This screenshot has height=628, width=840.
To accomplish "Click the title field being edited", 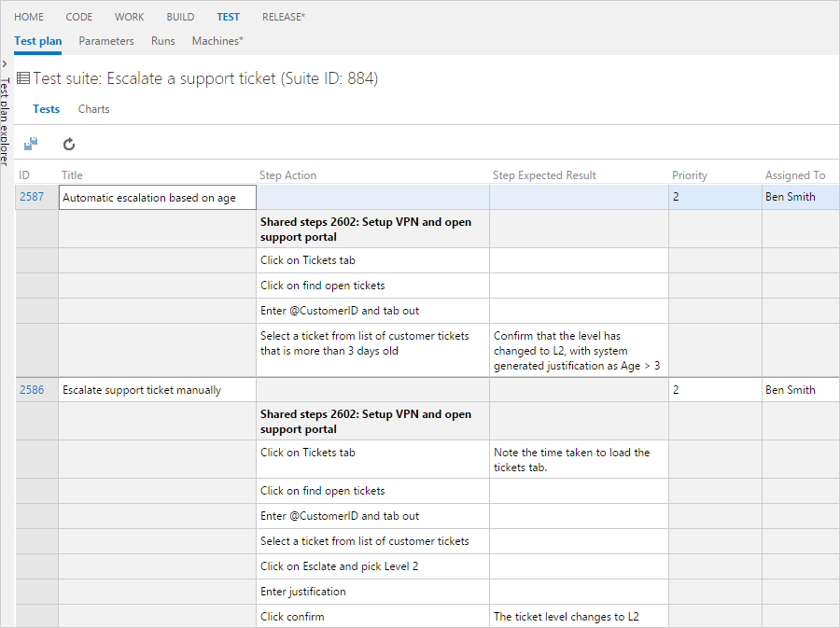I will tap(157, 197).
